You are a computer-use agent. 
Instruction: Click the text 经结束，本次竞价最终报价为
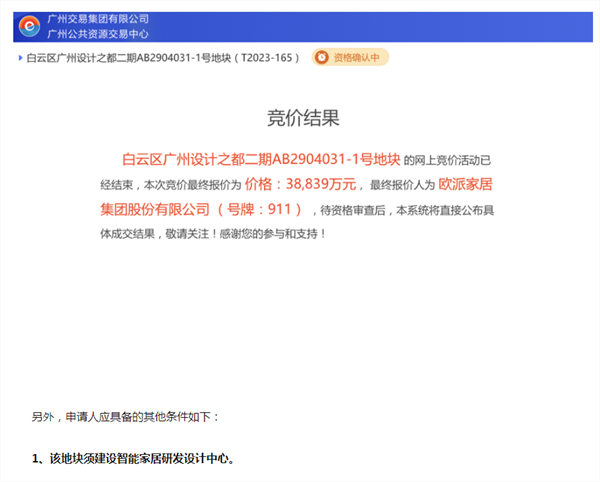coord(171,185)
